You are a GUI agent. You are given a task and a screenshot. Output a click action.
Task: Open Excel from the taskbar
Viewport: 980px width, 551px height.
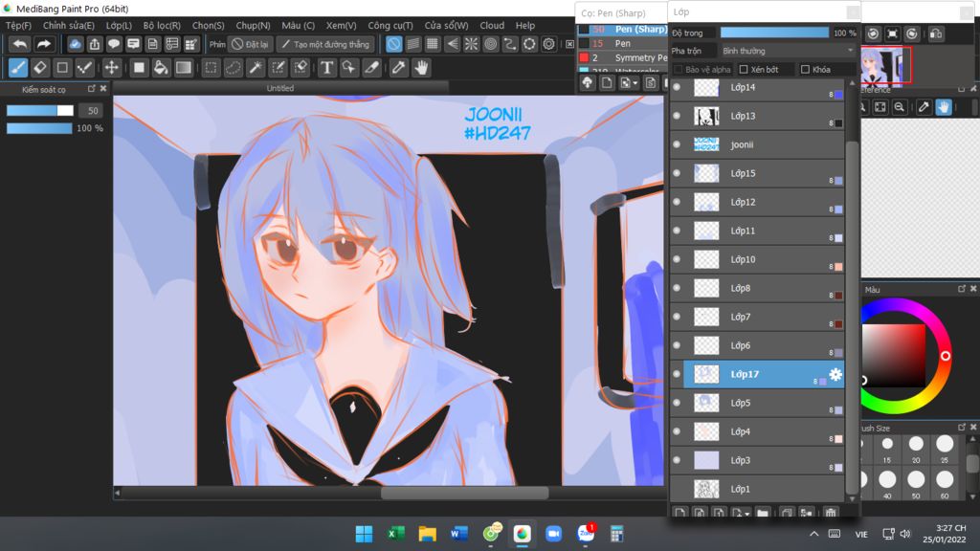coord(395,534)
